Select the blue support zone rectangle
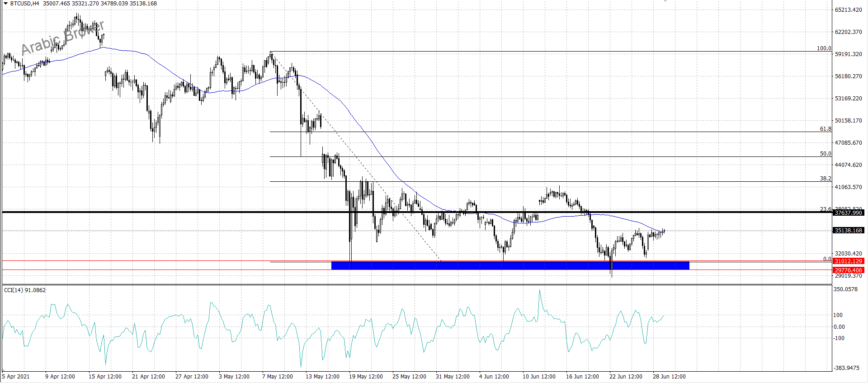This screenshot has width=868, height=383. coord(510,265)
